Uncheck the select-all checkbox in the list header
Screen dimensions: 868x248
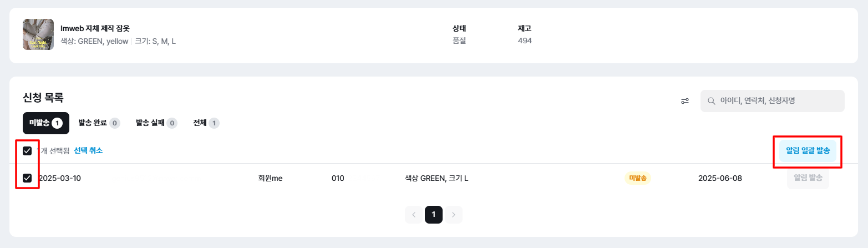(27, 150)
